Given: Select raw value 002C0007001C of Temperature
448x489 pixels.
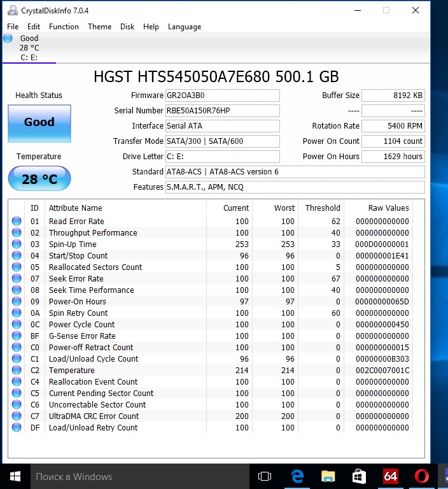Looking at the screenshot, I should point(382,370).
